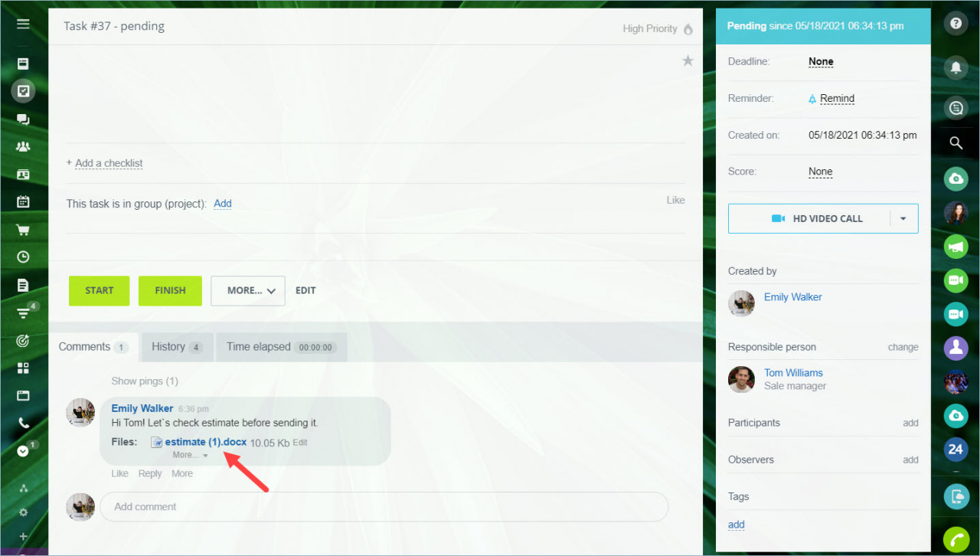Open the blue 24 icon in right bar
980x556 pixels.
(x=955, y=450)
